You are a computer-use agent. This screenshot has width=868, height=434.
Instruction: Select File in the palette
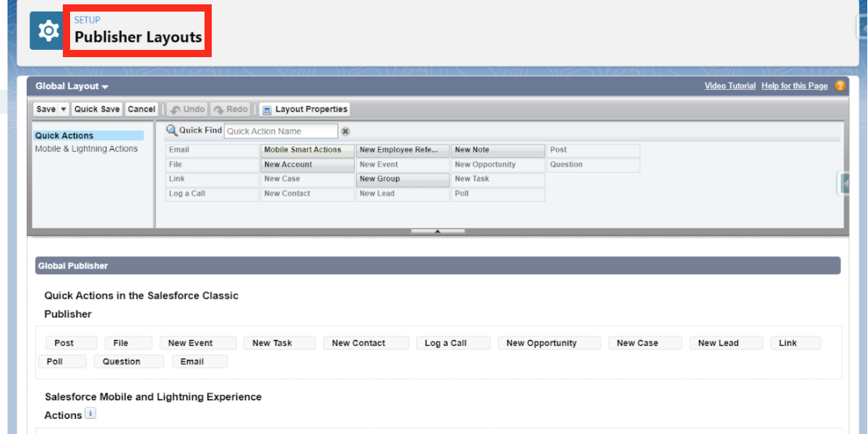click(x=212, y=165)
